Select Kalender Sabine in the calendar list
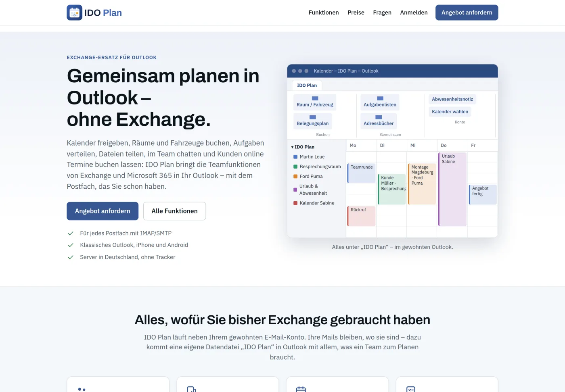Screen dimensions: 565x392 (x=317, y=203)
